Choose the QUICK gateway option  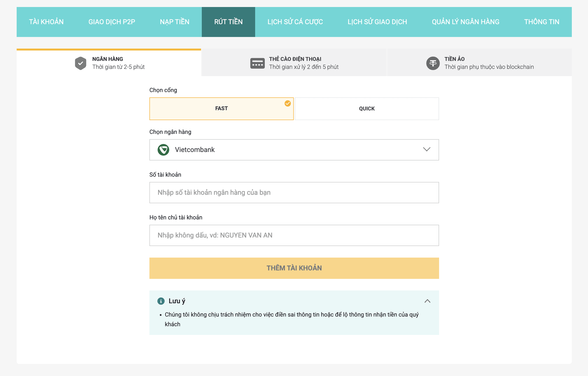click(367, 108)
